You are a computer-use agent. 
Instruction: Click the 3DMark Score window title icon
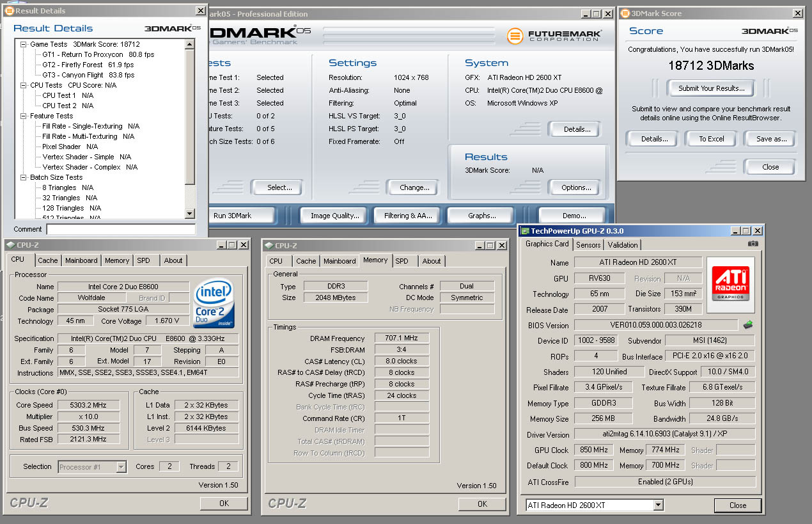(624, 13)
